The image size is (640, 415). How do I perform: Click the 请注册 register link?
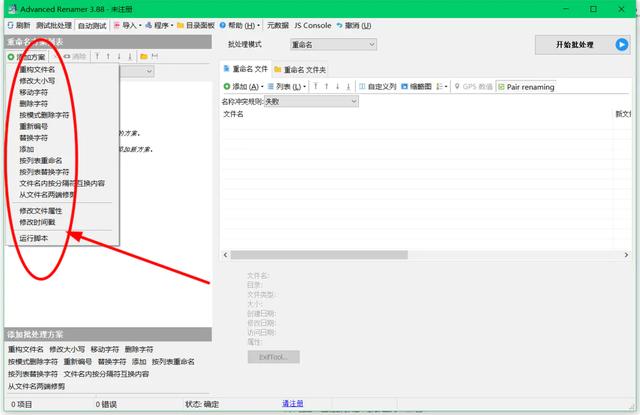293,404
